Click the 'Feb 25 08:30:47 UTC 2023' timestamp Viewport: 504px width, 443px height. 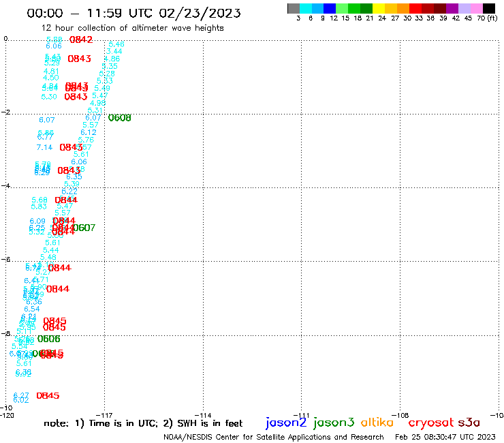coord(445,437)
